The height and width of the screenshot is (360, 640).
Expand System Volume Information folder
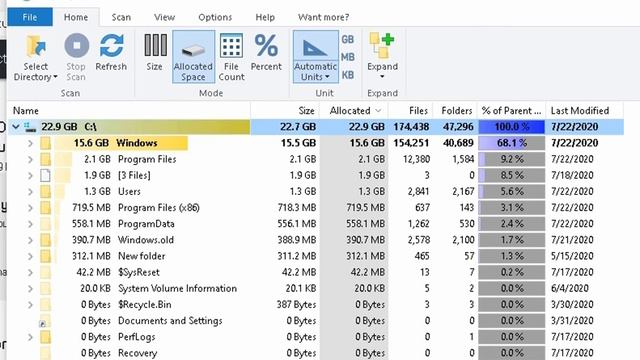point(30,289)
